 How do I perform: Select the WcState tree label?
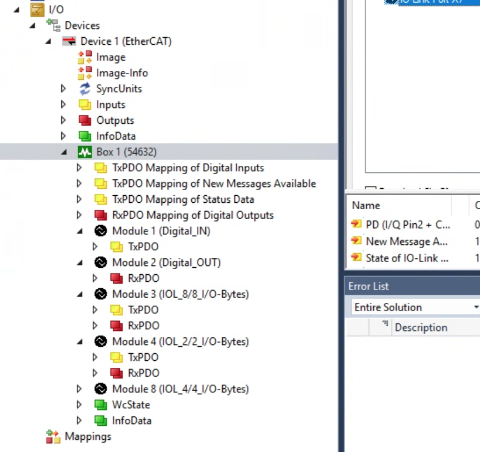coord(131,405)
